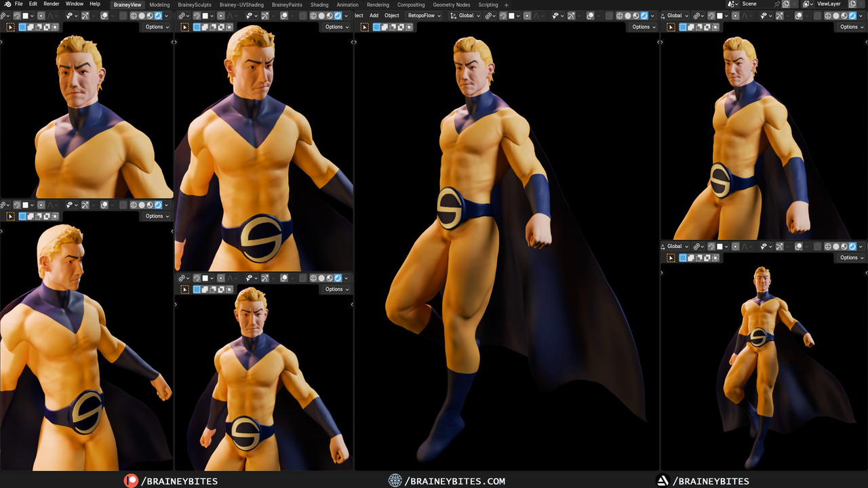
Task: Open Add menu in large center viewport
Action: click(x=374, y=16)
